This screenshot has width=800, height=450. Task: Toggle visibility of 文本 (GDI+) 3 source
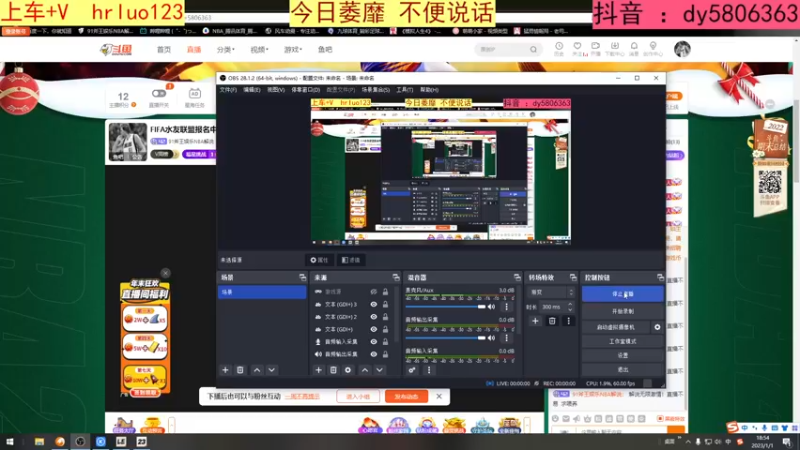(x=373, y=304)
